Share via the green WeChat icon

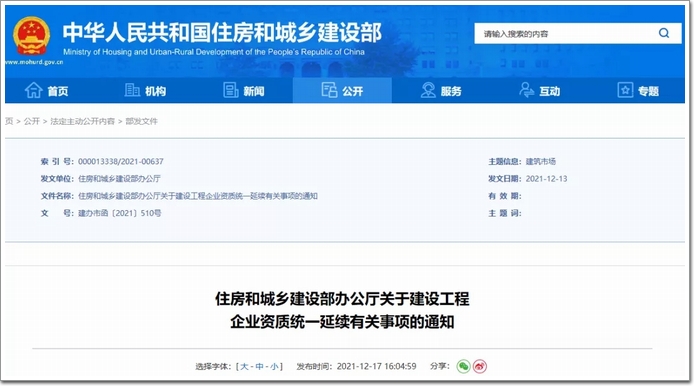463,367
